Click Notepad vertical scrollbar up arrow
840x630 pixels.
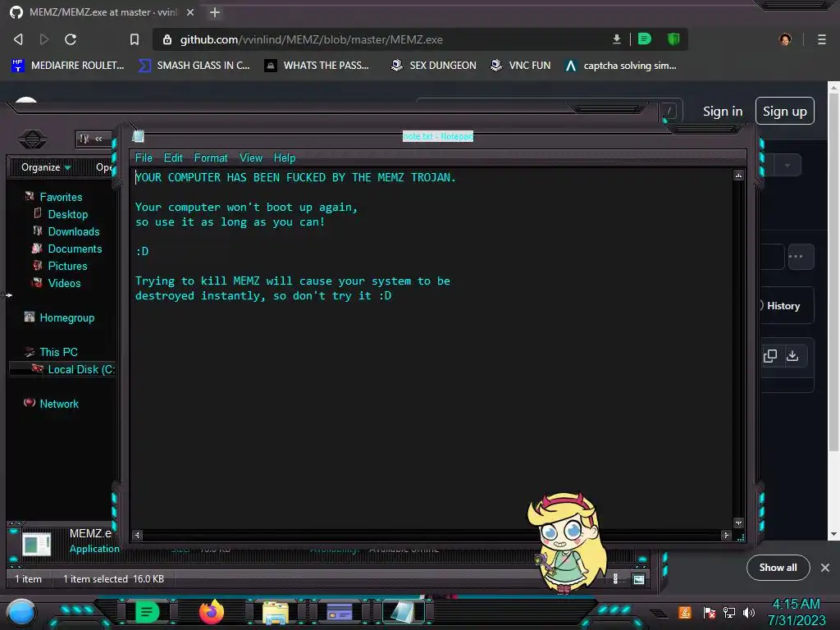pos(739,176)
